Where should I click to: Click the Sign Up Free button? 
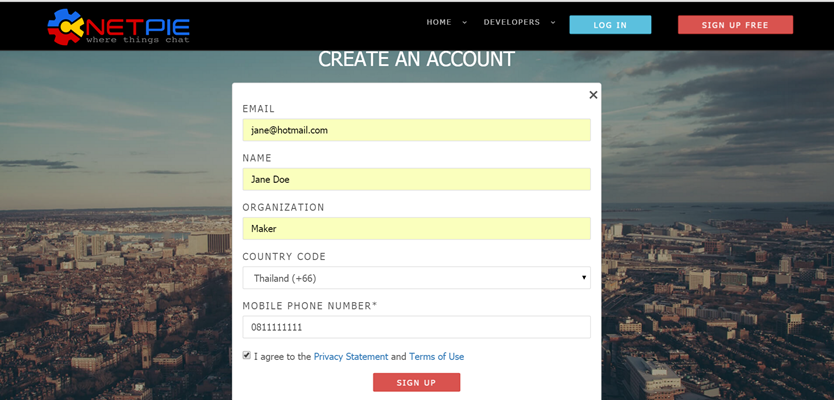click(x=735, y=25)
